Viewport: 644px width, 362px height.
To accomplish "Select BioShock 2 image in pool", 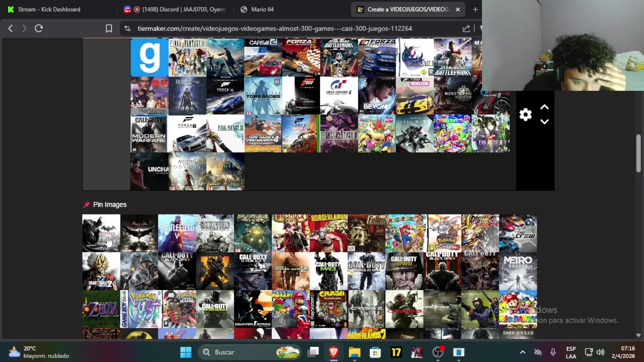I will click(253, 233).
